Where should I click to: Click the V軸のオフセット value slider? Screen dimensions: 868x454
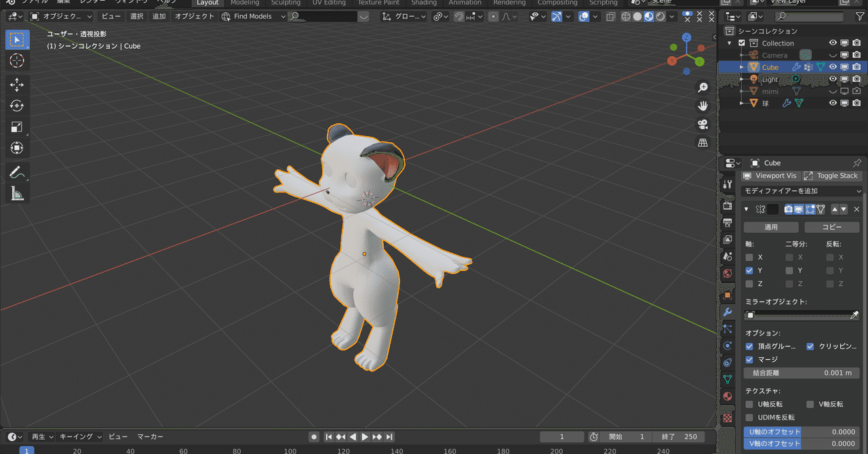click(x=802, y=444)
